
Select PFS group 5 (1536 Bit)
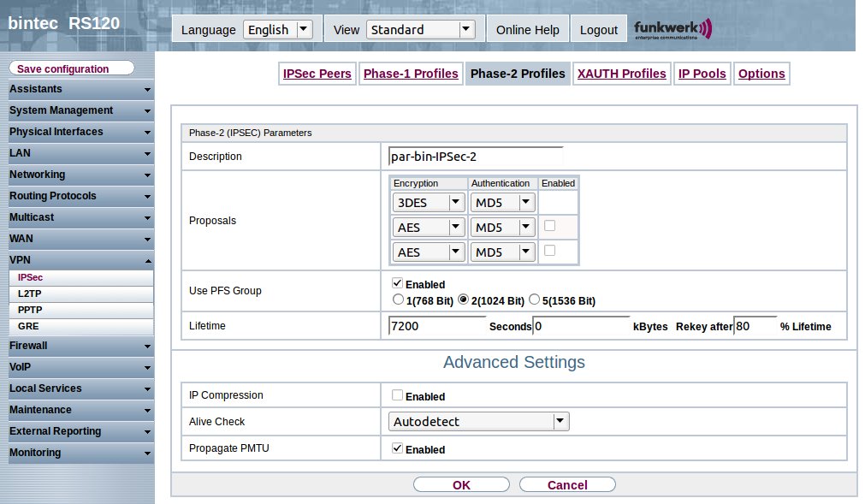[x=535, y=300]
